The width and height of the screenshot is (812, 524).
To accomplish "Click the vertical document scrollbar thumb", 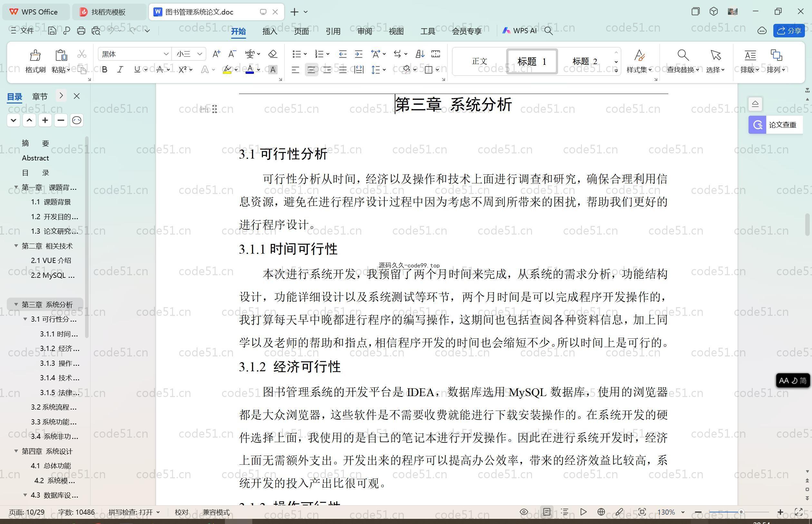I will 807,225.
